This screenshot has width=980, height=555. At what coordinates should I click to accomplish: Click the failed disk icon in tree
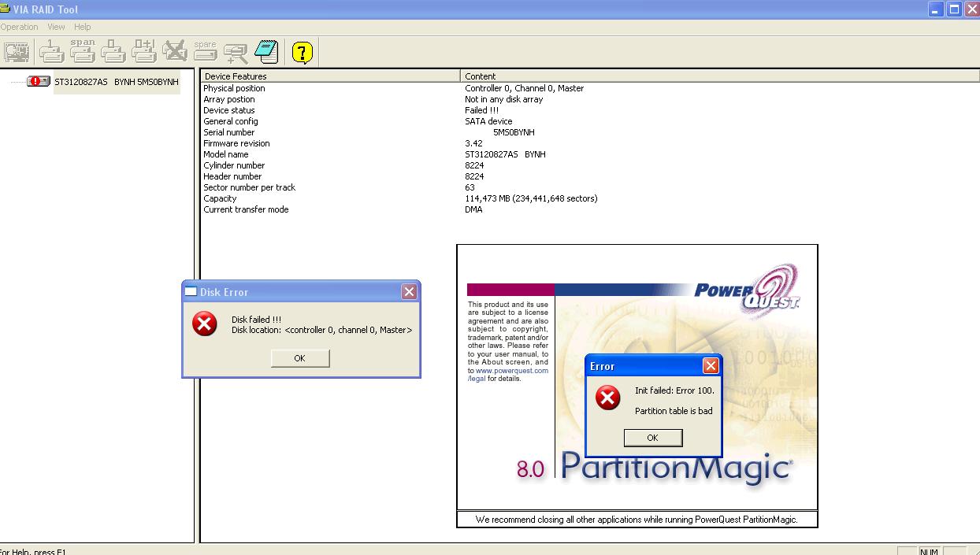click(x=39, y=81)
